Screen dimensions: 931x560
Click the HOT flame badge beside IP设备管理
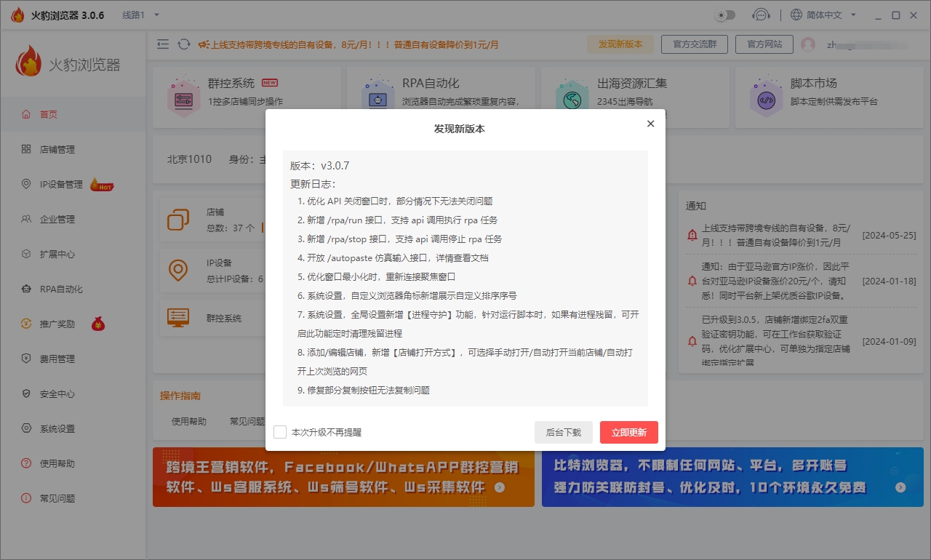pos(102,185)
